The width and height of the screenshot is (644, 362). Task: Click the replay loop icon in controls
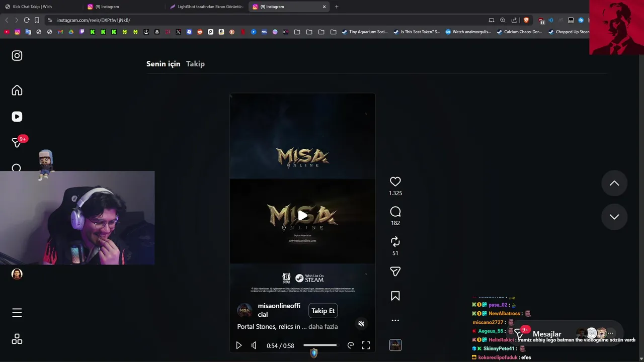(351, 345)
